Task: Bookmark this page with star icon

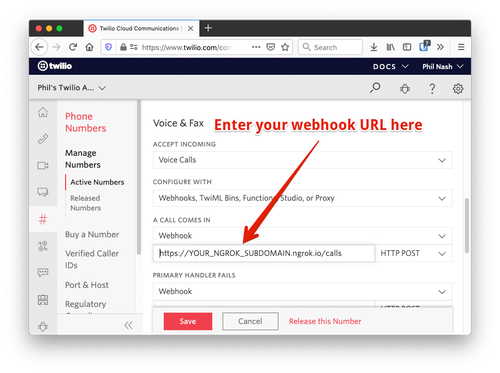Action: 285,47
